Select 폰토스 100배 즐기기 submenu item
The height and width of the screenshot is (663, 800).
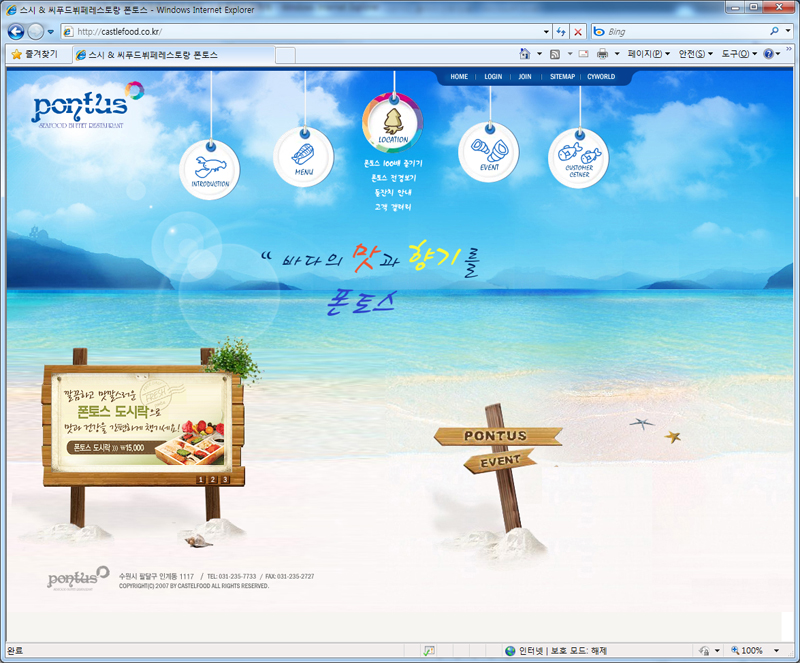click(x=393, y=163)
